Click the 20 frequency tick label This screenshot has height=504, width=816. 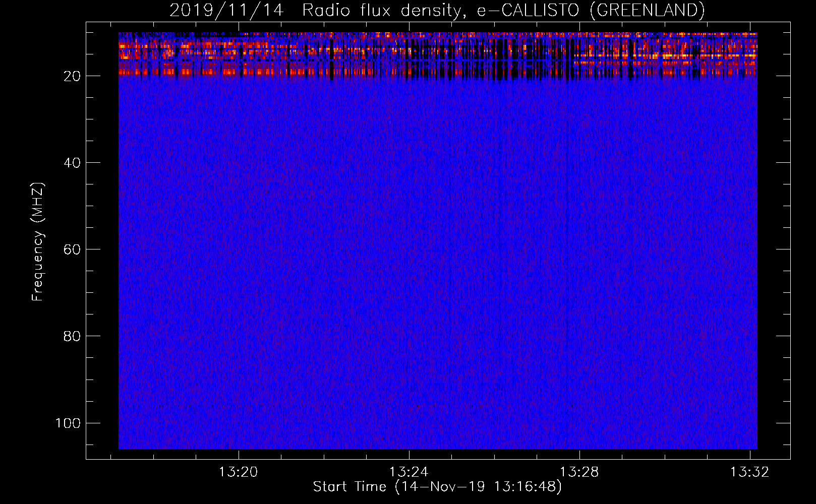click(72, 76)
